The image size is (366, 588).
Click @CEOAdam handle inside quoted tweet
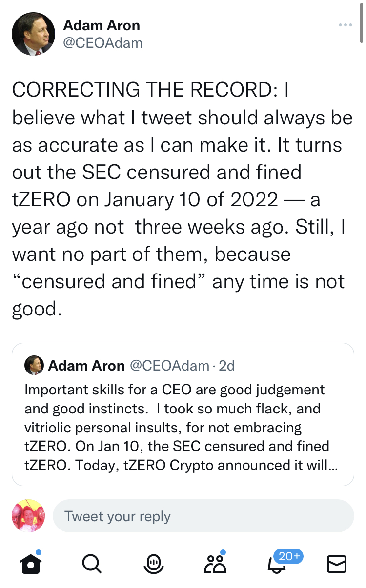pyautogui.click(x=169, y=366)
